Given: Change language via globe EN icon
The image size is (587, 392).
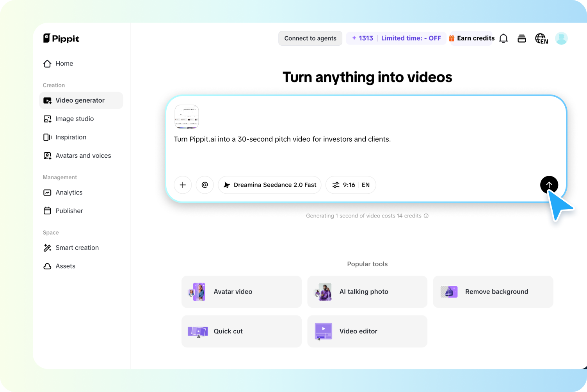Looking at the screenshot, I should tap(541, 38).
